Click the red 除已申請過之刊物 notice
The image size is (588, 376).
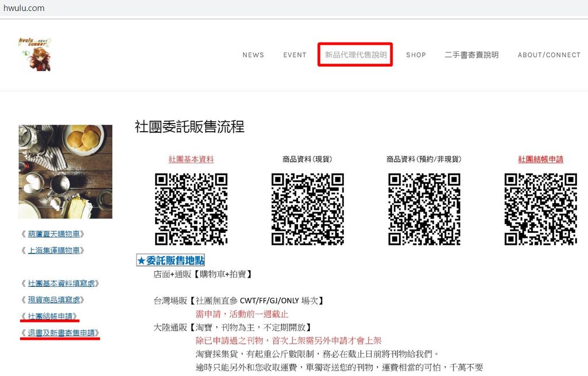(x=288, y=341)
